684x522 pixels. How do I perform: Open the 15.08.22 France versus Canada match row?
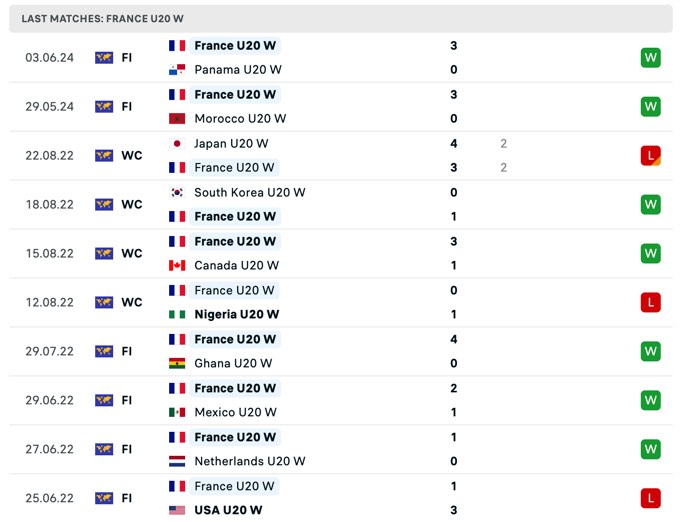[341, 253]
